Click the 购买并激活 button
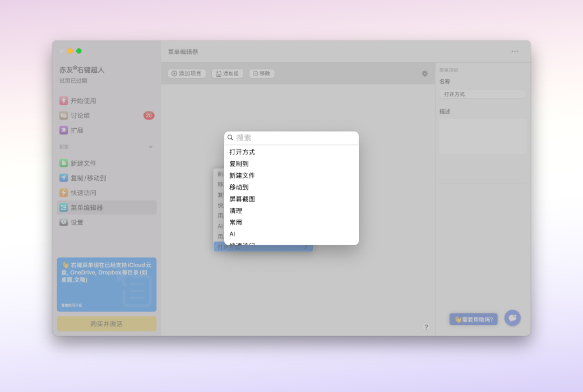This screenshot has height=392, width=583. tap(107, 324)
